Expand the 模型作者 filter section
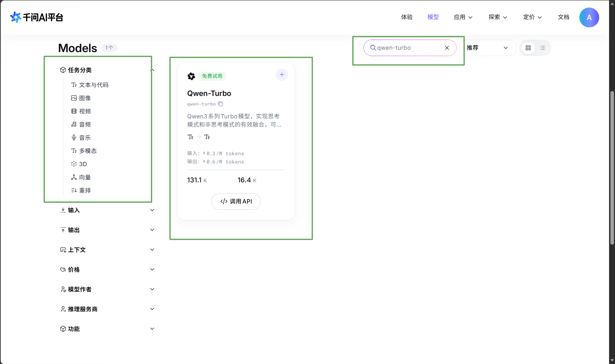The width and height of the screenshot is (615, 364). [x=107, y=289]
